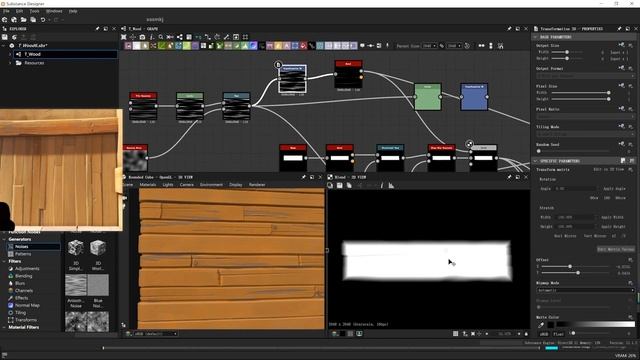The width and height of the screenshot is (640, 360).
Task: Collapse the Base Parameters section
Action: [x=535, y=37]
